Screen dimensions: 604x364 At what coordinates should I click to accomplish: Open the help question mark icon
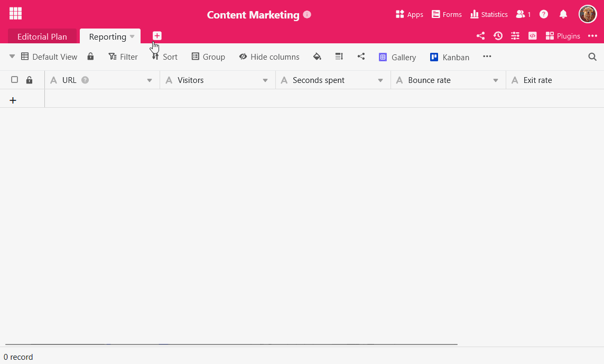(x=544, y=14)
